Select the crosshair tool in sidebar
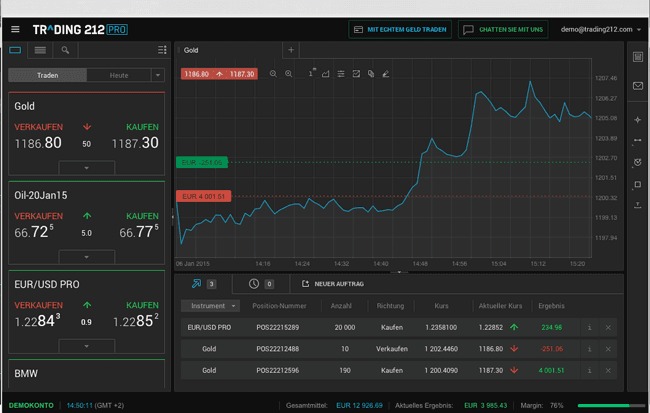This screenshot has height=413, width=650. pos(638,120)
